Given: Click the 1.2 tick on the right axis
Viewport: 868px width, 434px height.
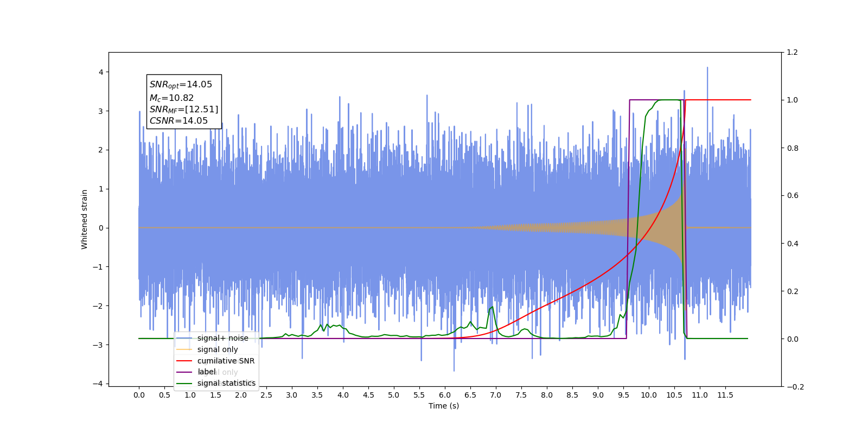Looking at the screenshot, I should [792, 53].
